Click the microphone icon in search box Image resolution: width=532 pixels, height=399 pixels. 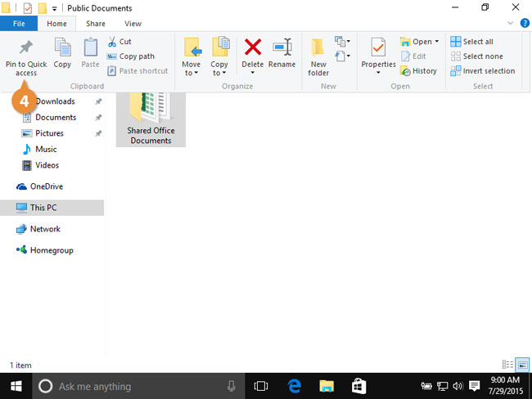(232, 386)
